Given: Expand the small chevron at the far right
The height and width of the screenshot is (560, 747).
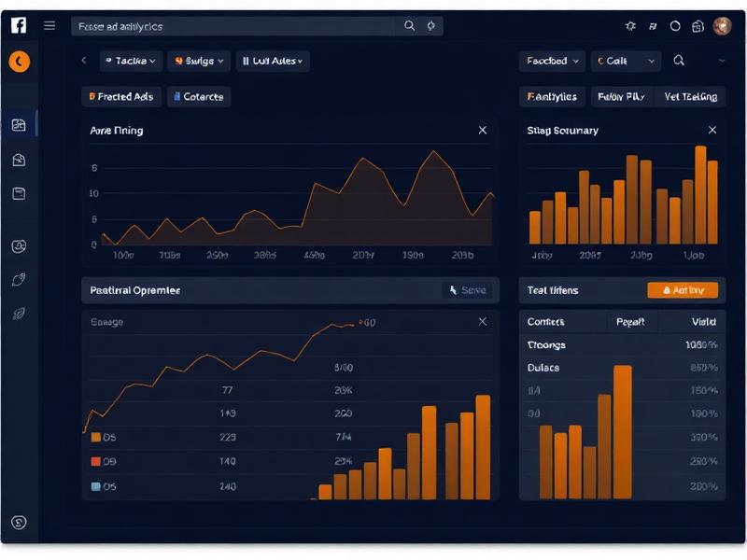Looking at the screenshot, I should tap(722, 61).
